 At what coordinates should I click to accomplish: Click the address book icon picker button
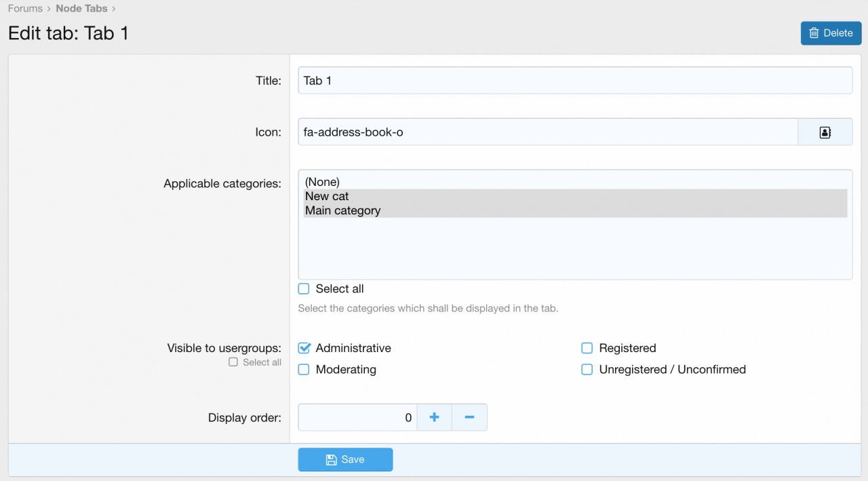pos(825,132)
